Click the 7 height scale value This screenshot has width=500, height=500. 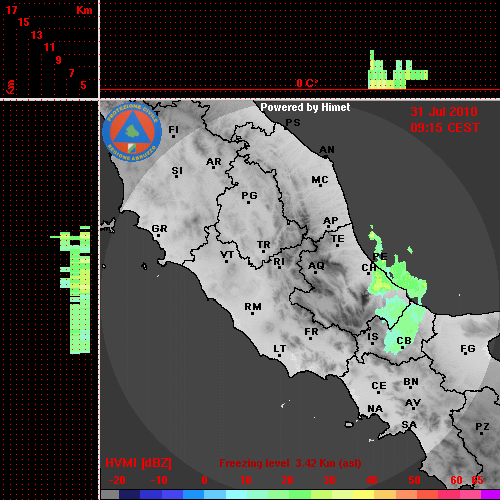coord(71,73)
